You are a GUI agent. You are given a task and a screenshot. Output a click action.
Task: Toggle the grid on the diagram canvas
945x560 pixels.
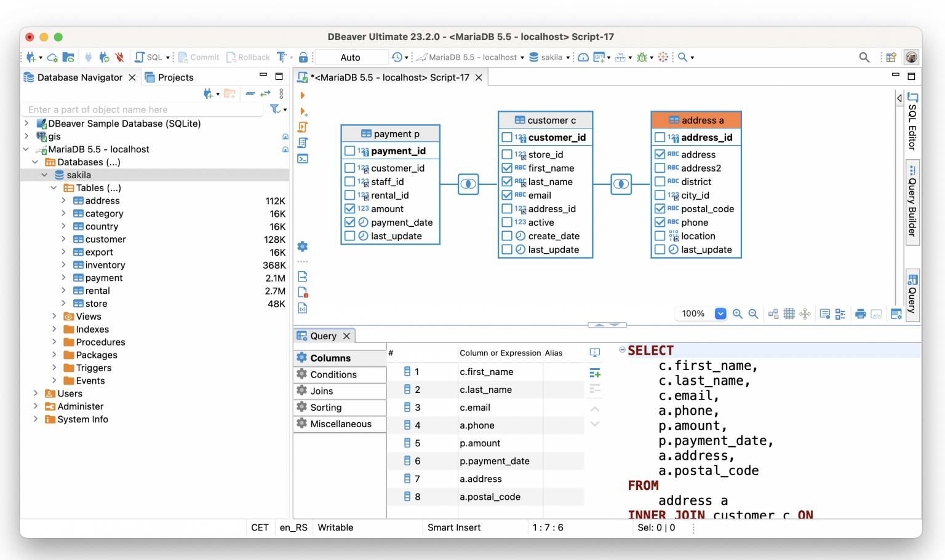(789, 314)
